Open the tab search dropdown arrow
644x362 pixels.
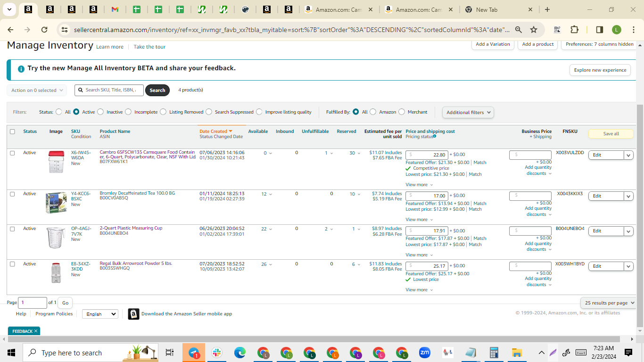[x=9, y=9]
